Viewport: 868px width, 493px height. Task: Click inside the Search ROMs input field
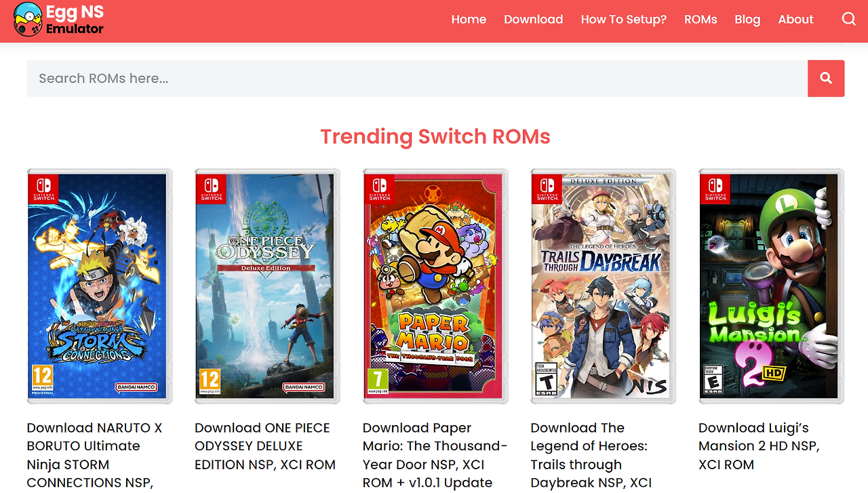(x=417, y=78)
